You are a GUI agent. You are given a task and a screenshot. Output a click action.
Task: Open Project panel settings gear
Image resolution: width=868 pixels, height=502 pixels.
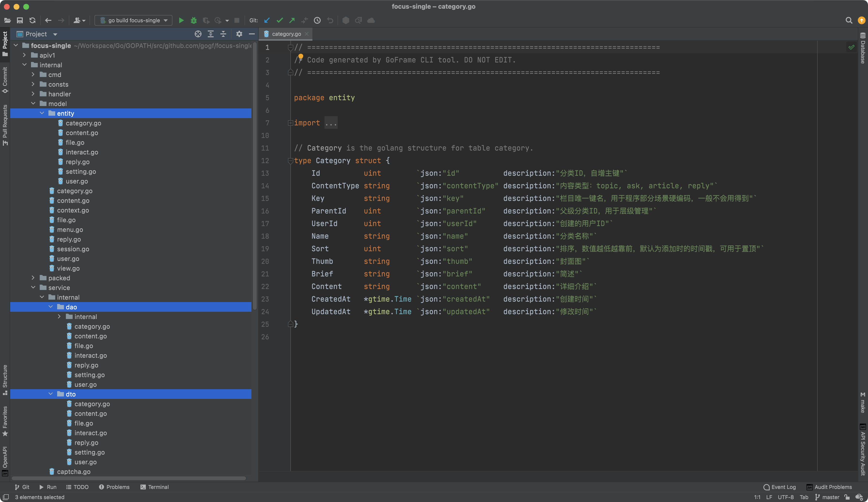[x=239, y=34]
